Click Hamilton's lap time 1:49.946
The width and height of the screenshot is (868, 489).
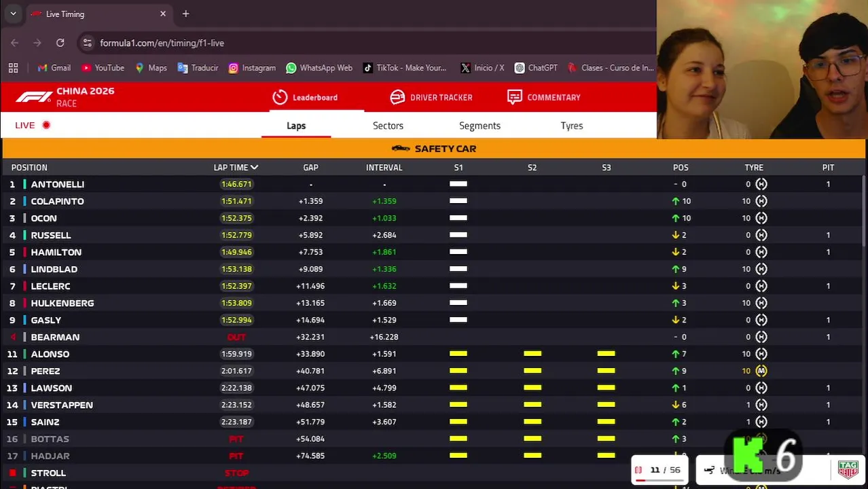(x=236, y=252)
